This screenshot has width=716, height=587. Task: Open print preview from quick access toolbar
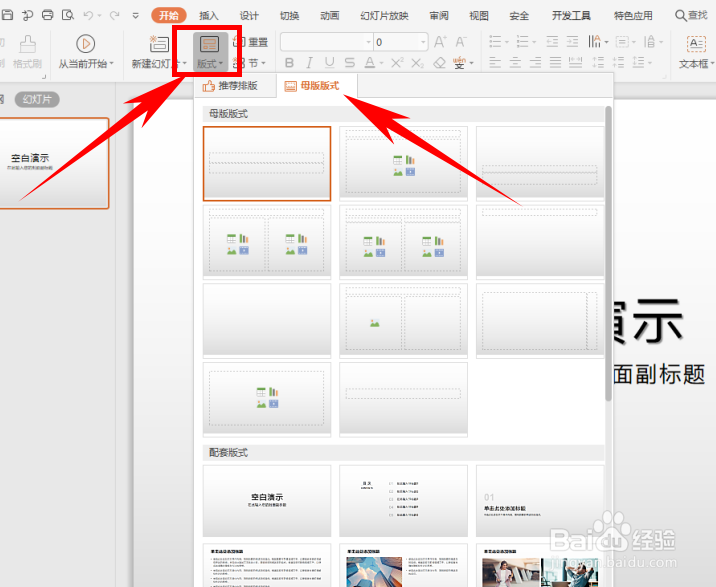click(x=68, y=15)
